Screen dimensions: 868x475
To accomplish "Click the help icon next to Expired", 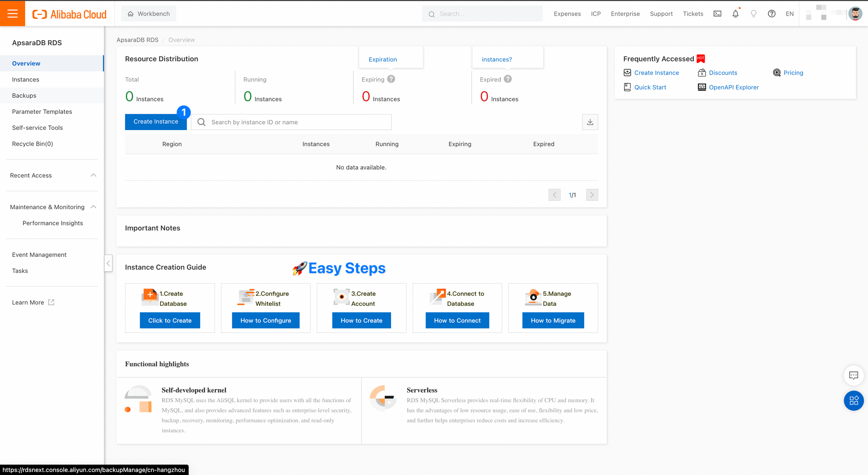I will [508, 79].
